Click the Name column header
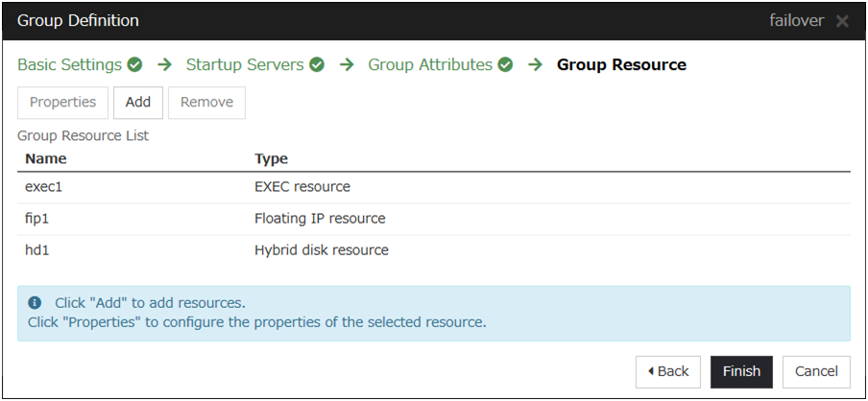Screen dimensions: 868x401 (46, 158)
